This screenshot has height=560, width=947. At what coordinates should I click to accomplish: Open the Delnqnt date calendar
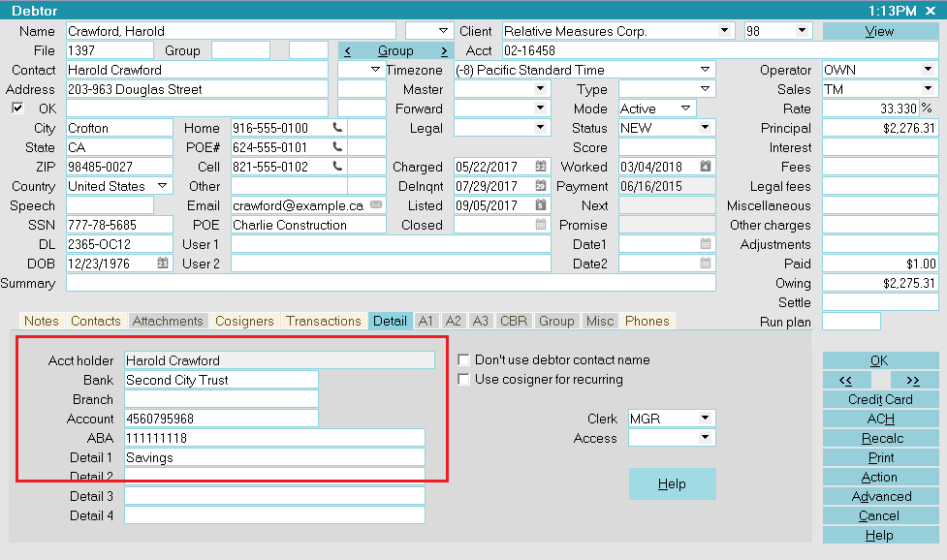541,186
